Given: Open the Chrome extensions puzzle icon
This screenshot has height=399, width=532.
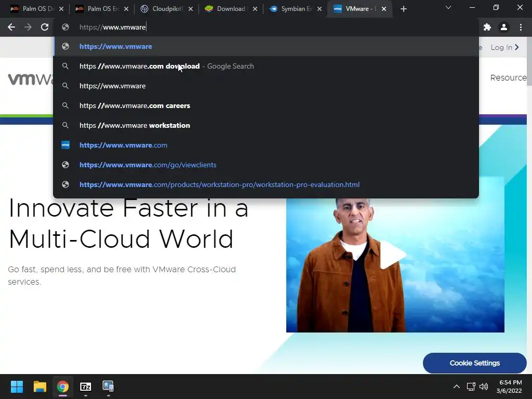Looking at the screenshot, I should 487,27.
